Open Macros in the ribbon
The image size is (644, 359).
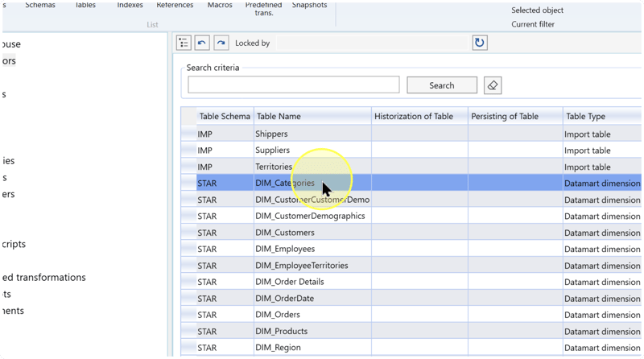pos(220,5)
